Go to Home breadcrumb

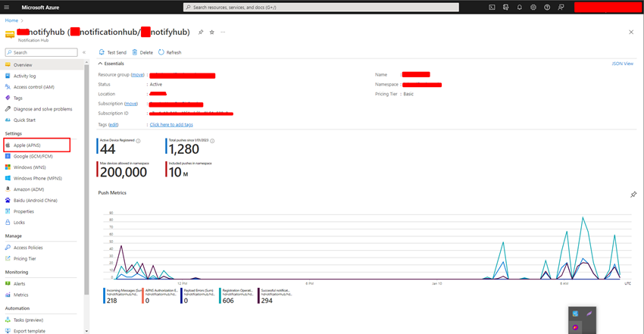[x=11, y=20]
